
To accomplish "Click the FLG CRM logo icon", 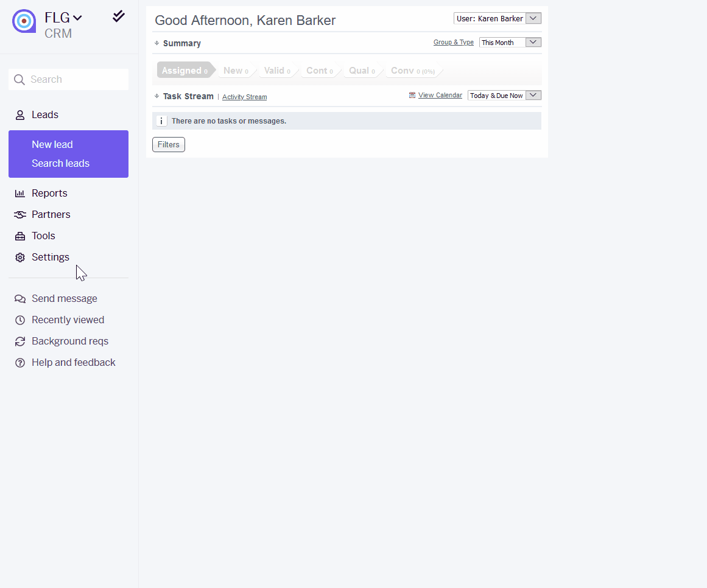I will [x=24, y=21].
